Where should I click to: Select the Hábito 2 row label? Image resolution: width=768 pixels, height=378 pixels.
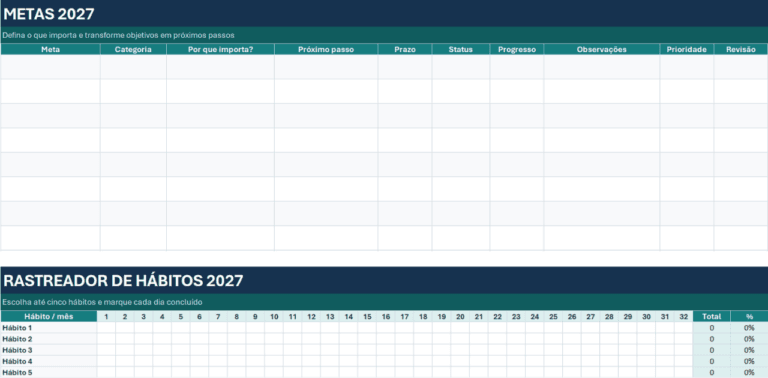click(48, 339)
